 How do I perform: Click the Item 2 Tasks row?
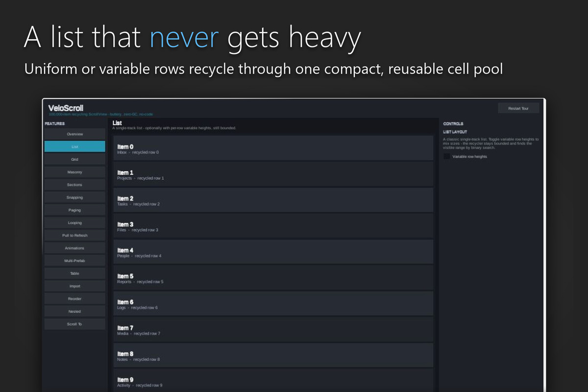point(273,200)
